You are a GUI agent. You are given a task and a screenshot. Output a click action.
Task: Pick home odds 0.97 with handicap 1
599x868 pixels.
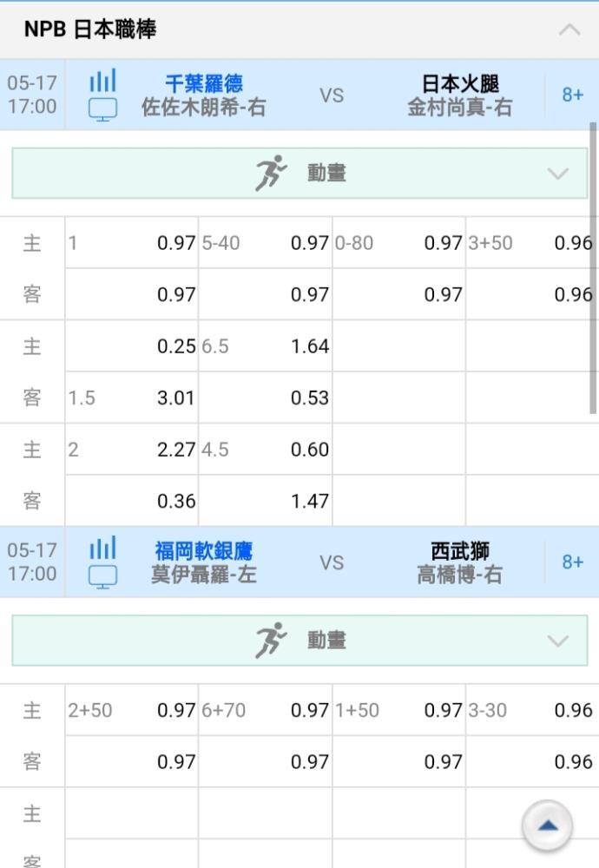point(176,243)
